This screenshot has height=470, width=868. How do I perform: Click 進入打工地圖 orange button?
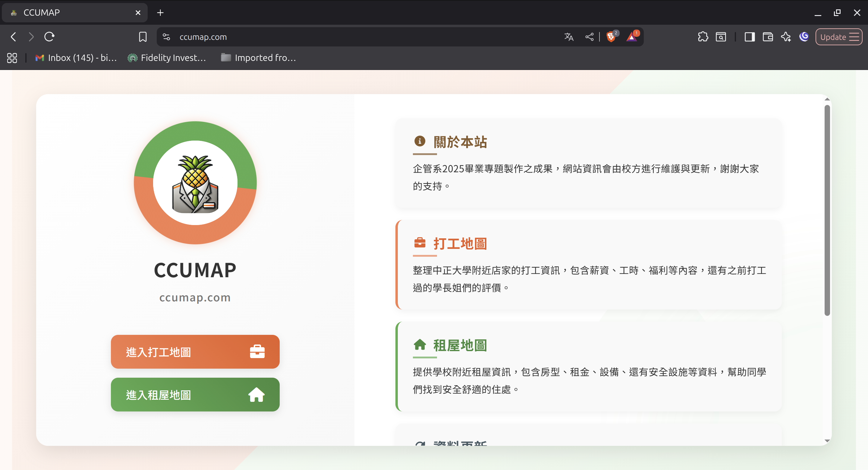(x=195, y=352)
